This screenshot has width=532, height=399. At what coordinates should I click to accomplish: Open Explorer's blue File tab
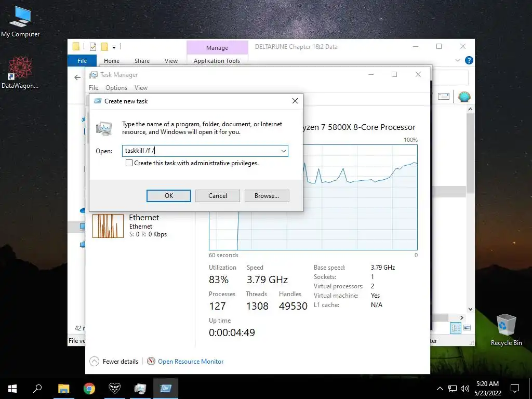82,61
